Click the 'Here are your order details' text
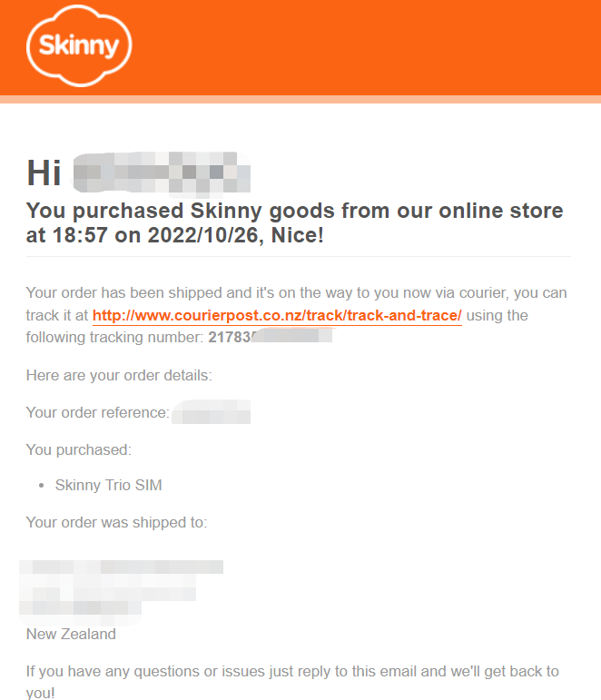 coord(119,376)
